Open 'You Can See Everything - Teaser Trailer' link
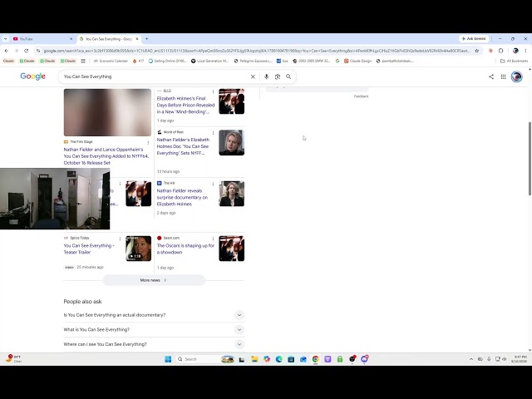The image size is (532, 399). pyautogui.click(x=89, y=249)
